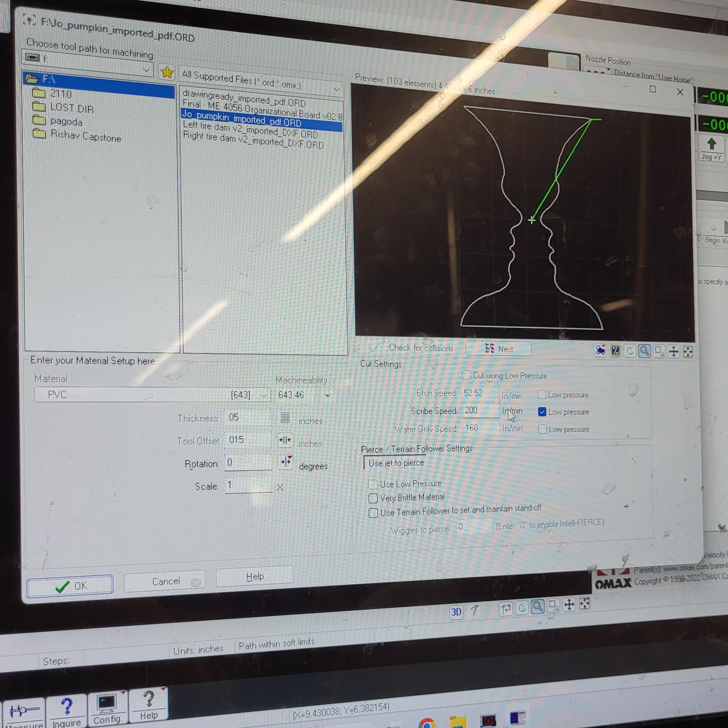Select the zoom window tool in main window
The width and height of the screenshot is (728, 728).
coord(553,606)
